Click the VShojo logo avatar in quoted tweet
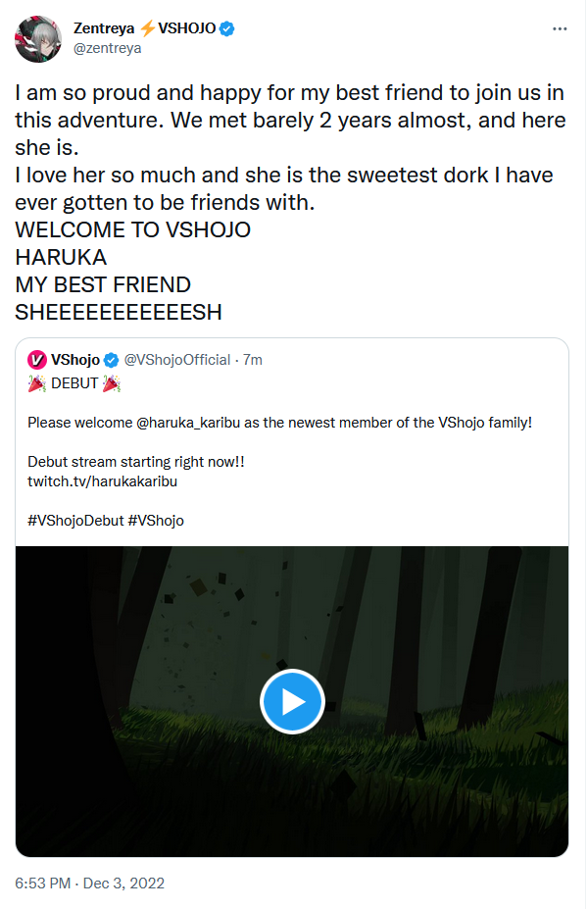 tap(37, 360)
